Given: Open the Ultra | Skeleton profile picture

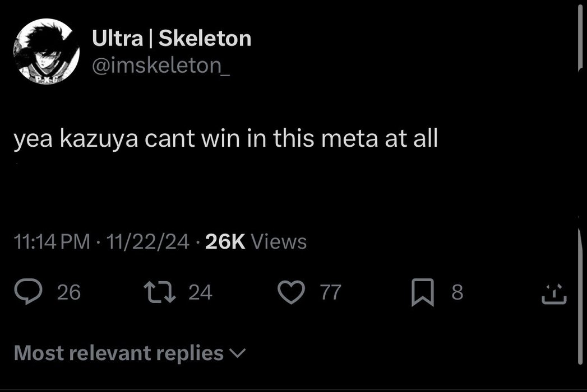Looking at the screenshot, I should tap(46, 51).
